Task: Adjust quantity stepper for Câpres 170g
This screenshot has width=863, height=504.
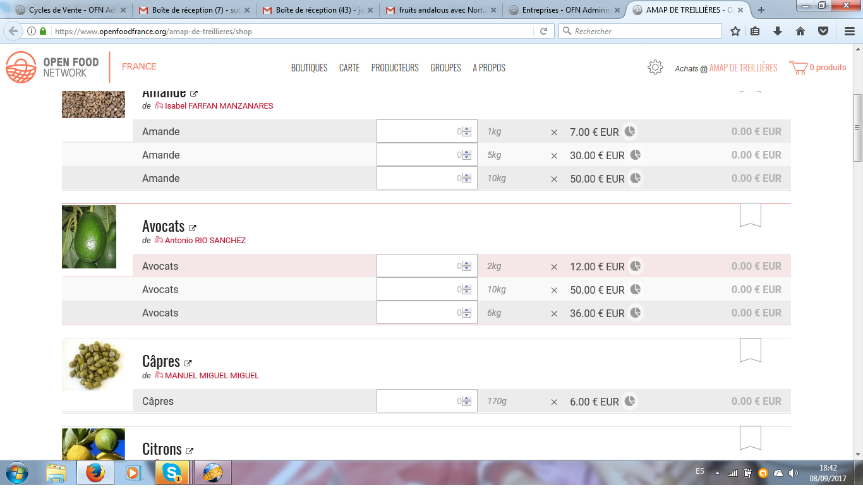Action: click(467, 401)
